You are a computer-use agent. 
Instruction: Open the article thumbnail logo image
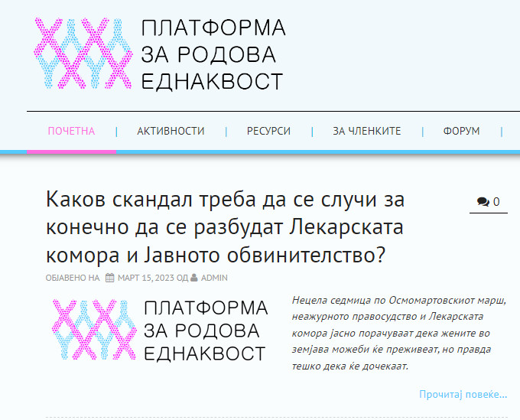point(160,330)
